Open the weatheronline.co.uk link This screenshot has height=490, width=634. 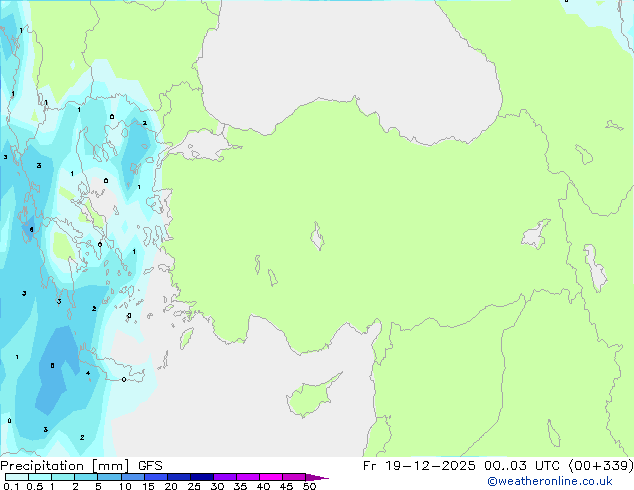[549, 481]
